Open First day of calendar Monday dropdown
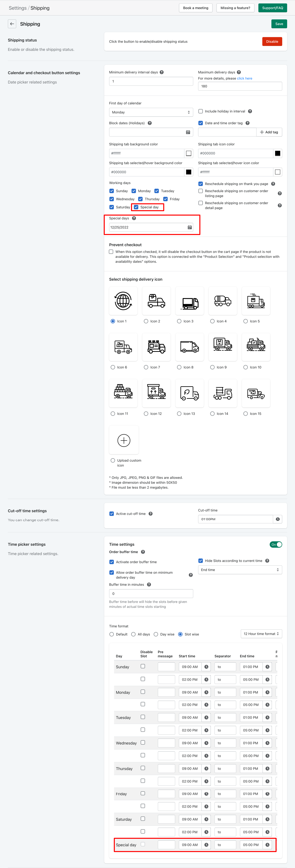 coord(151,112)
